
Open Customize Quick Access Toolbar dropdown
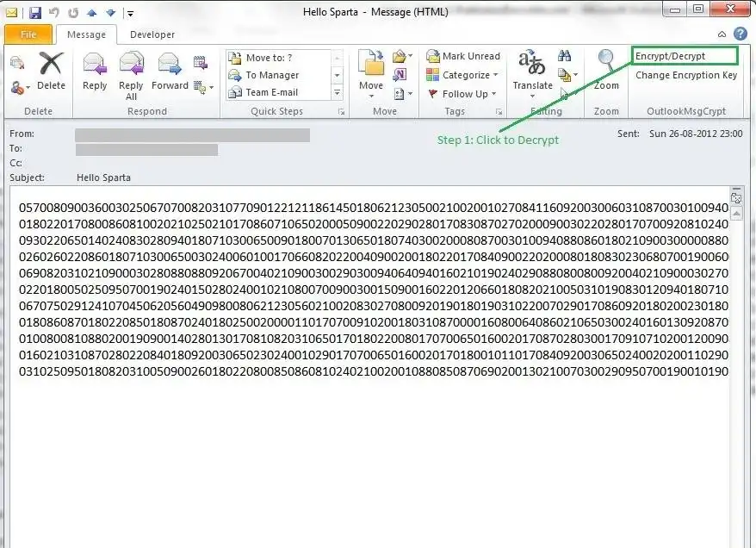(x=130, y=14)
